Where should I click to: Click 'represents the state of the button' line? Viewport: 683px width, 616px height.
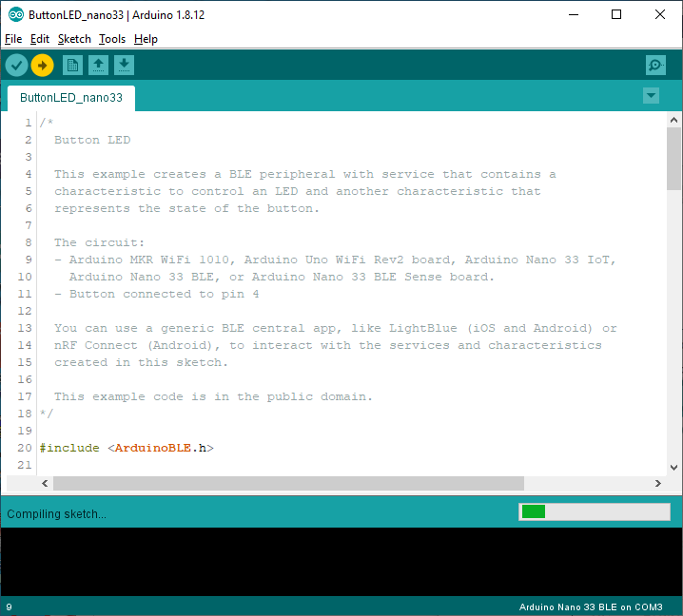point(186,208)
